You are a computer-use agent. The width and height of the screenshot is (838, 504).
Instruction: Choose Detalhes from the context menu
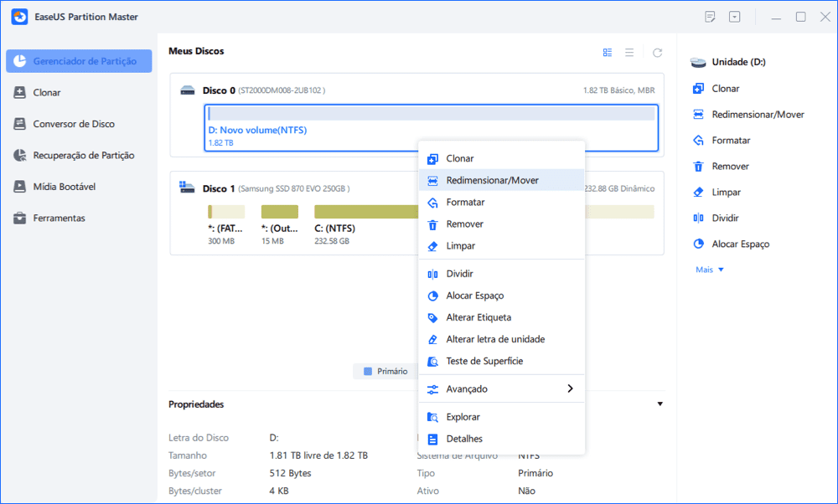tap(502, 439)
